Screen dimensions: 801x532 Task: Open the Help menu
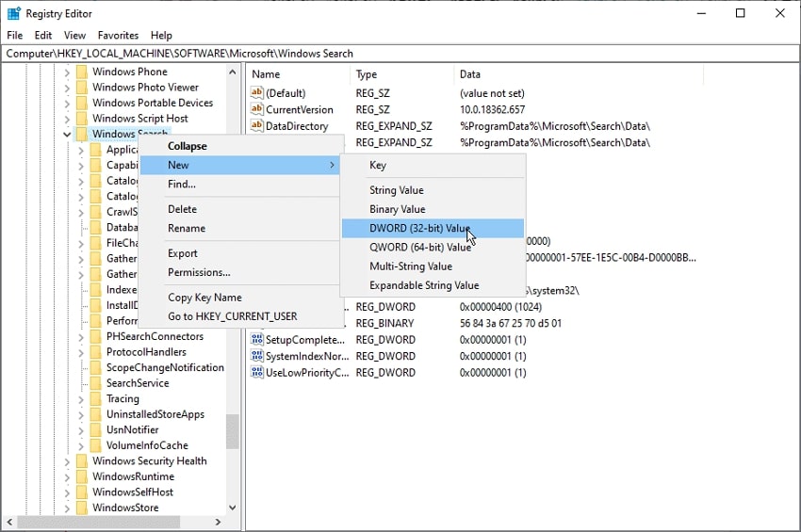click(161, 35)
